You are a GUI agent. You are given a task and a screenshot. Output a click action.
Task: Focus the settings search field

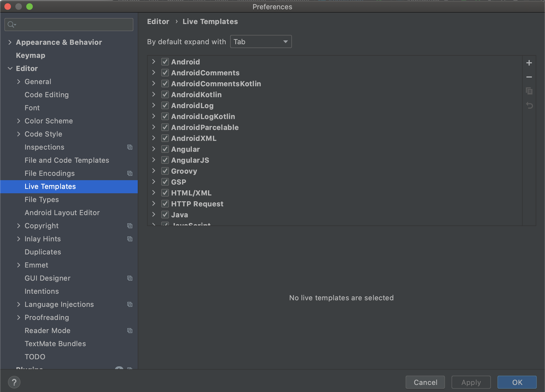point(69,25)
